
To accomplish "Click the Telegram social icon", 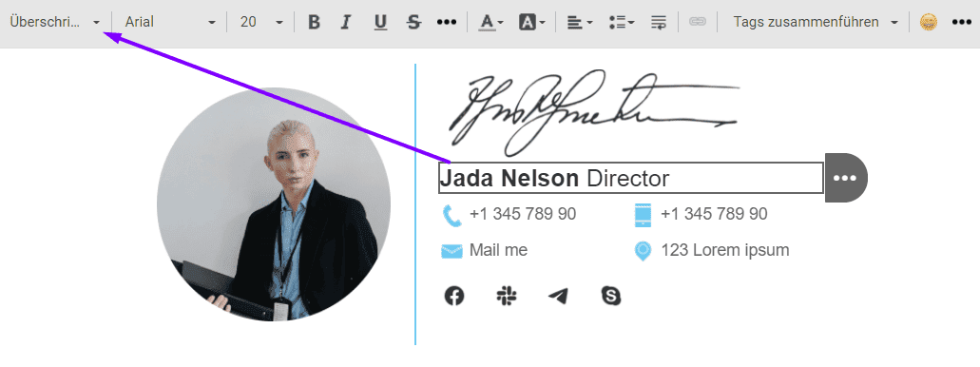I will coord(558,296).
